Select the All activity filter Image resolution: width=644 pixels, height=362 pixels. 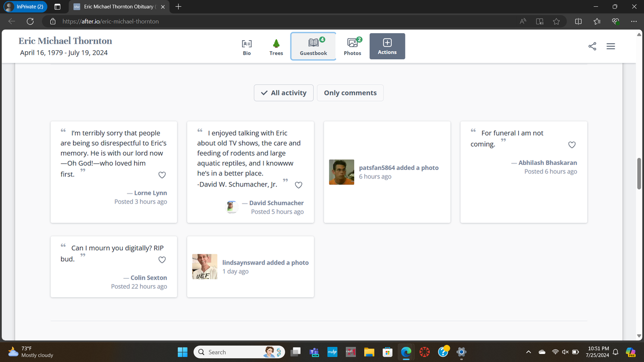pos(283,93)
